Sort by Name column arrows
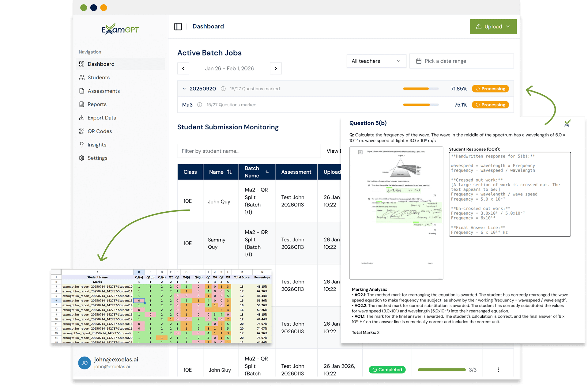Image resolution: width=588 pixels, height=386 pixels. click(230, 172)
